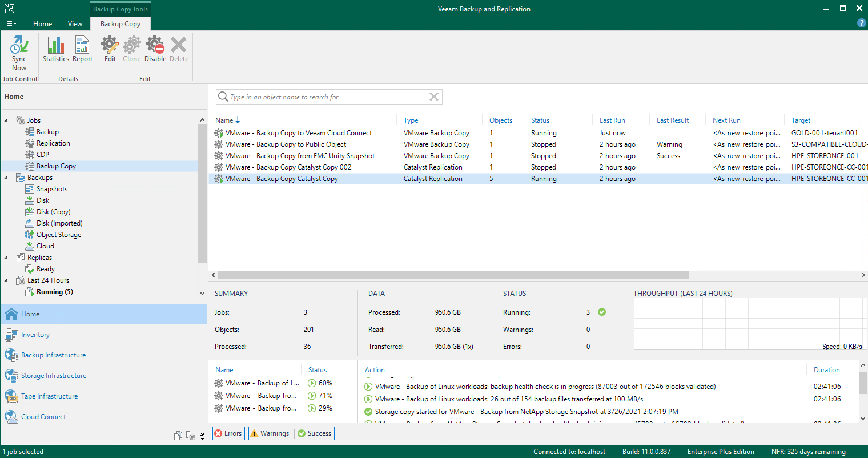Screen dimensions: 868x458
Task: Click the Storage Infrastructure view icon
Action: coord(11,376)
